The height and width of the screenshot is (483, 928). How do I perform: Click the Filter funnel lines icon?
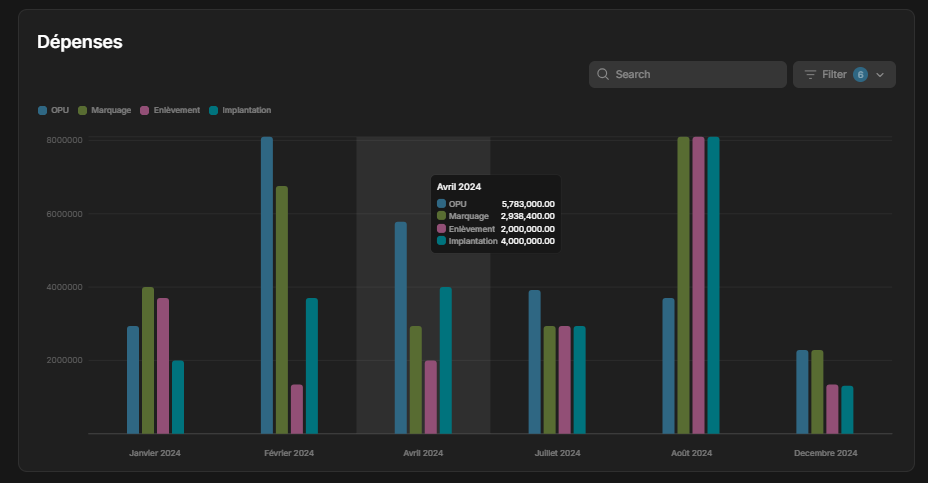[810, 75]
